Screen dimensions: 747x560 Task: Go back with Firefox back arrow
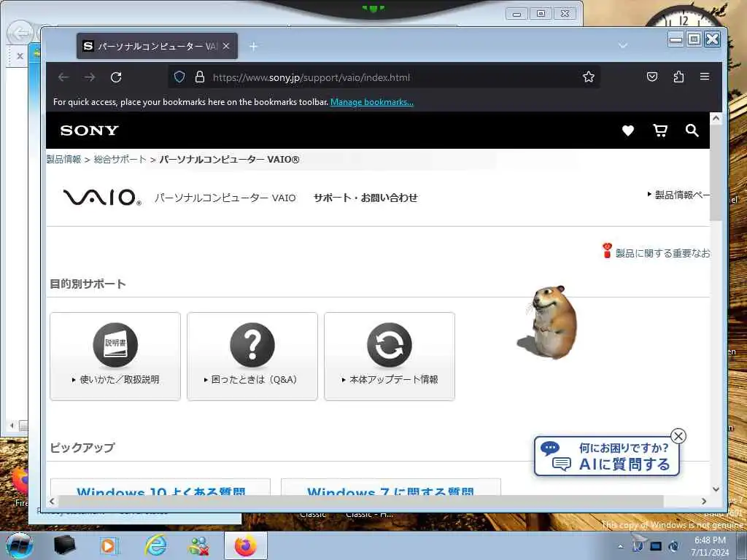(x=63, y=77)
